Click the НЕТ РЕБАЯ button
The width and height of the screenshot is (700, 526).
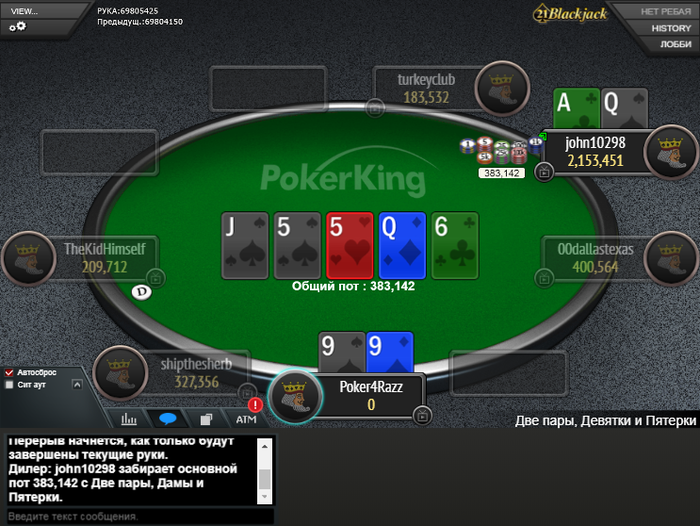[666, 12]
